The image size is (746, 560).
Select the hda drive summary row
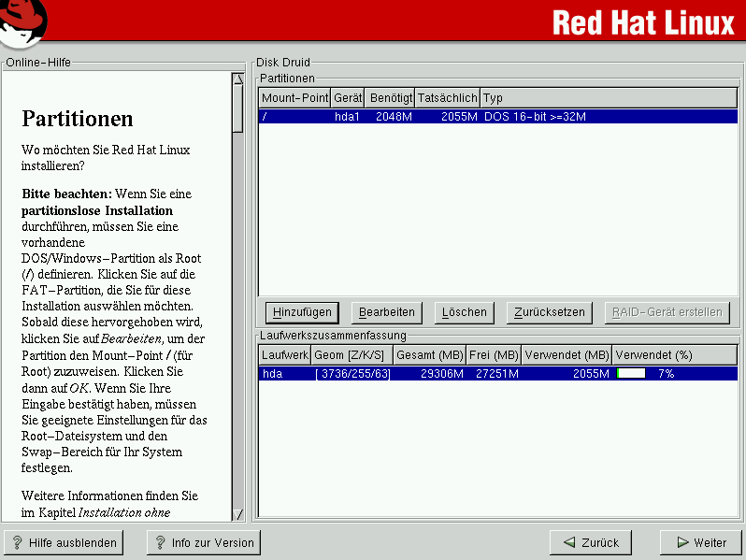(497, 373)
